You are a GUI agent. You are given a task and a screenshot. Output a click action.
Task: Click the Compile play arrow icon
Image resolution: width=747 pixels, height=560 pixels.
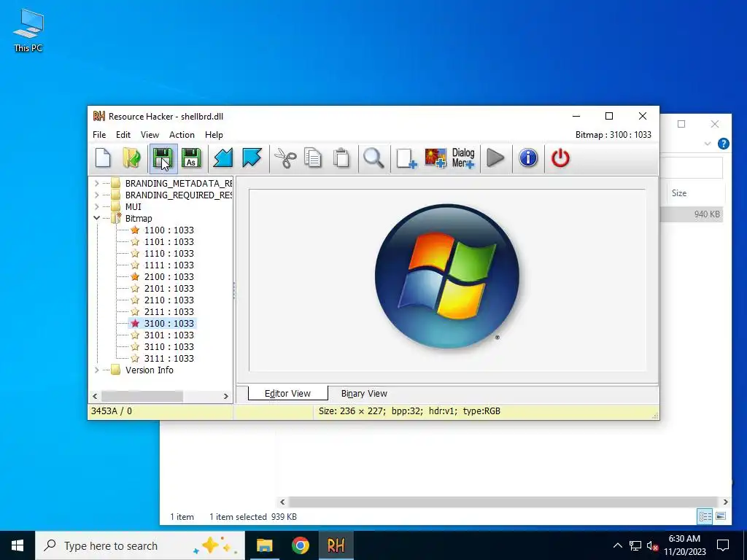(495, 158)
